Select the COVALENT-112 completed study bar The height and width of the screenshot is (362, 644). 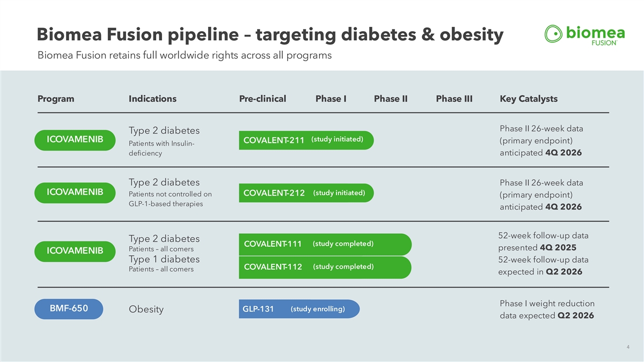[x=325, y=267]
